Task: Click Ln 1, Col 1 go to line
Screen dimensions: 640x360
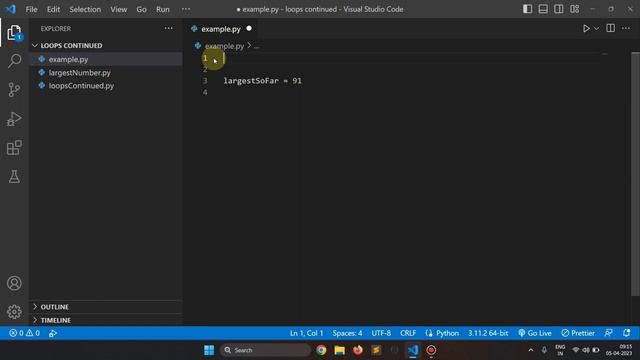Action: point(306,333)
